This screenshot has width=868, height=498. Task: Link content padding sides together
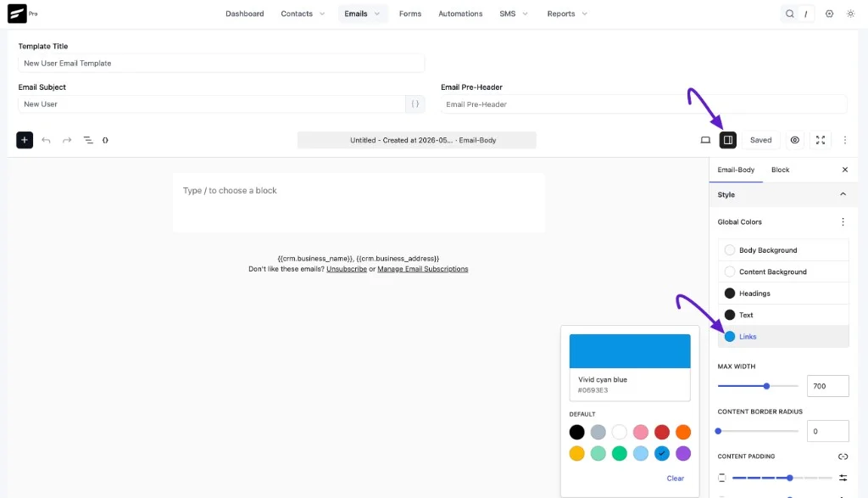pos(843,456)
